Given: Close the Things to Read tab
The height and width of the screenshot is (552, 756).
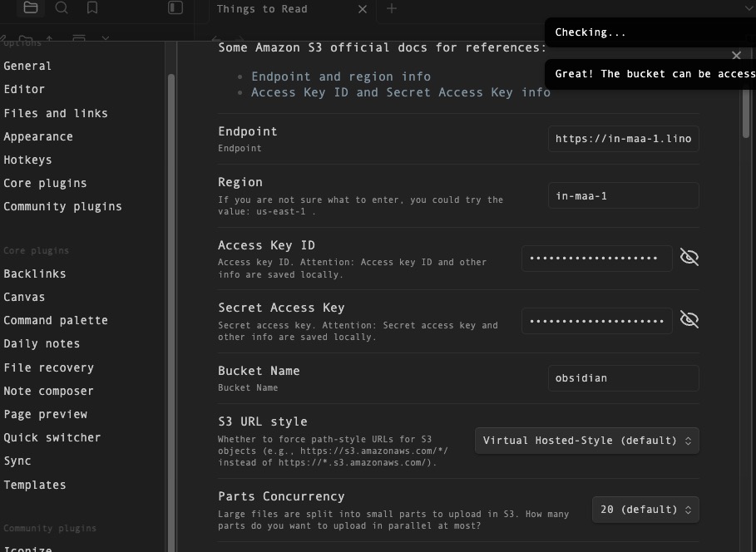Looking at the screenshot, I should (362, 9).
